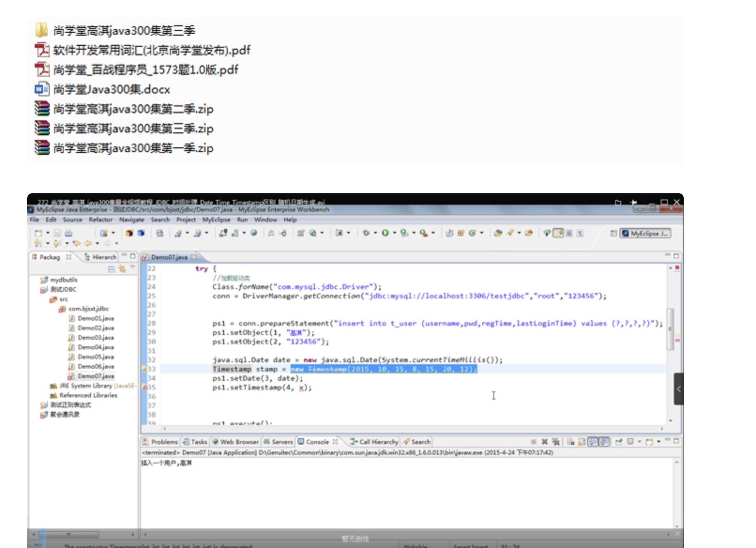Click Collapse All in Package Explorer
This screenshot has height=548, width=756.
click(111, 269)
